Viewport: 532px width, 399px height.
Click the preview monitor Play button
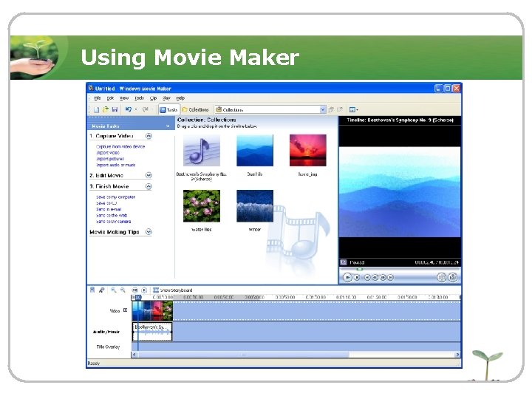coord(347,278)
